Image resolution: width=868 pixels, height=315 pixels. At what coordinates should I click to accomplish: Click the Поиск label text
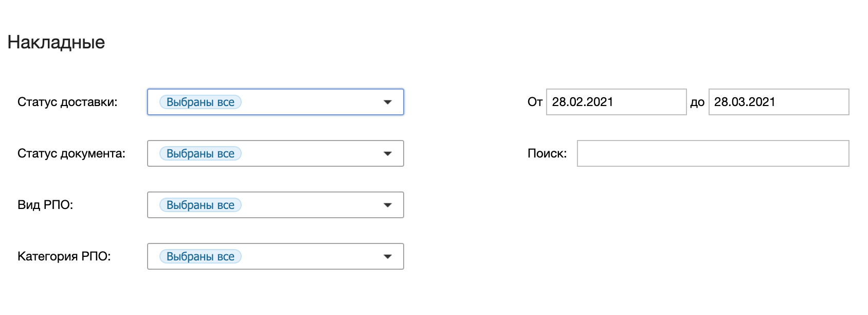coord(547,153)
